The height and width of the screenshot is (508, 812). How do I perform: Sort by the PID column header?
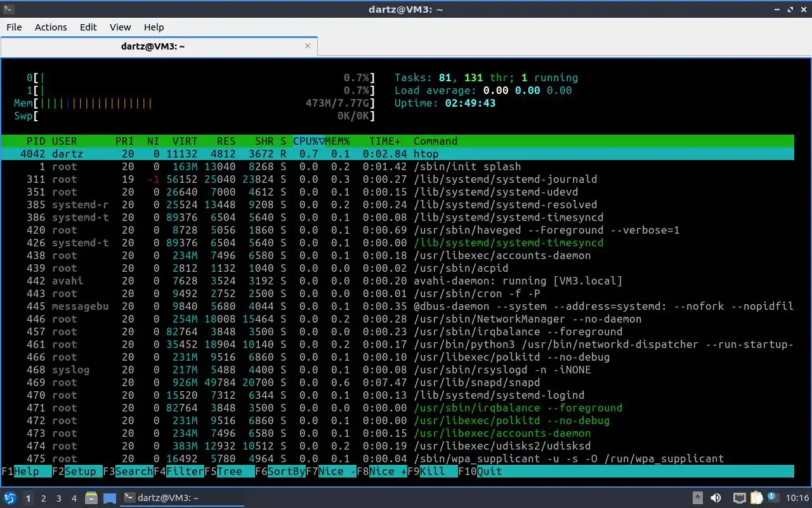[36, 141]
